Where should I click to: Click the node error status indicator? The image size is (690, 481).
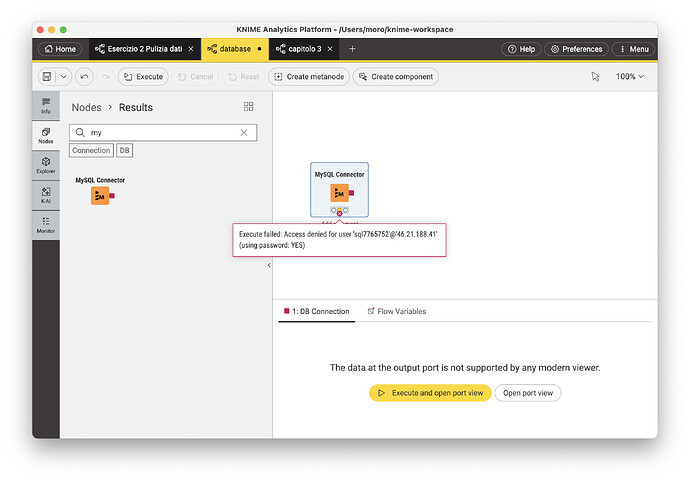coord(339,213)
